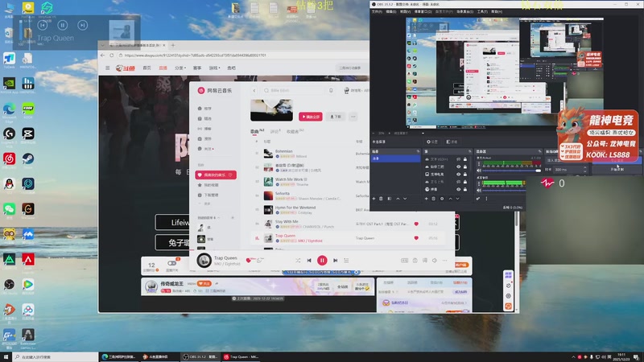Open volume control in NetEase player bar

coord(435,260)
